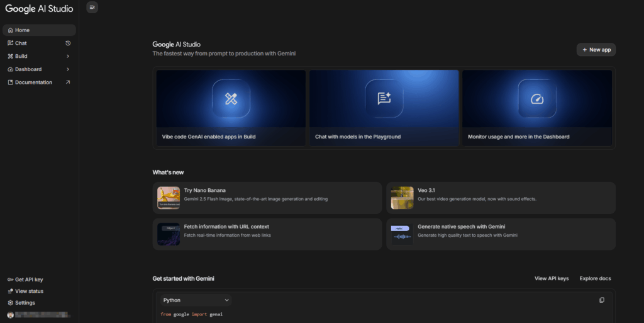Click Get API key in sidebar
644x323 pixels.
pyautogui.click(x=29, y=280)
